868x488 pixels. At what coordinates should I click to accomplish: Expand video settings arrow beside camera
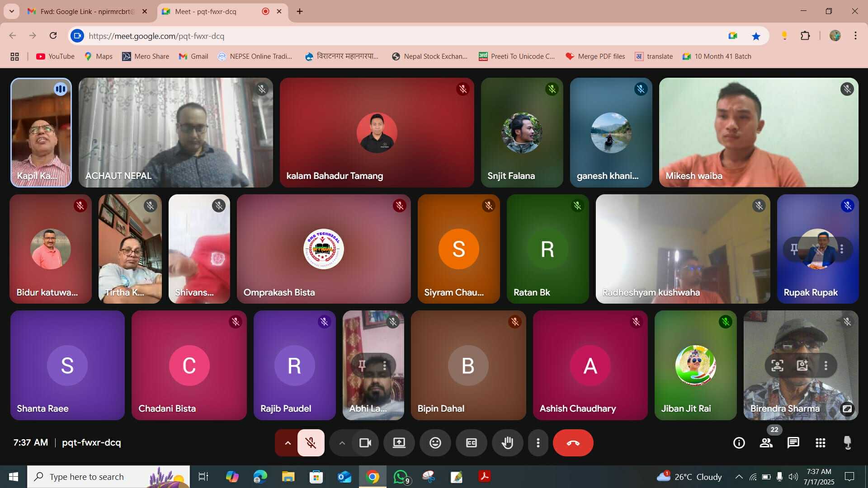(x=342, y=443)
